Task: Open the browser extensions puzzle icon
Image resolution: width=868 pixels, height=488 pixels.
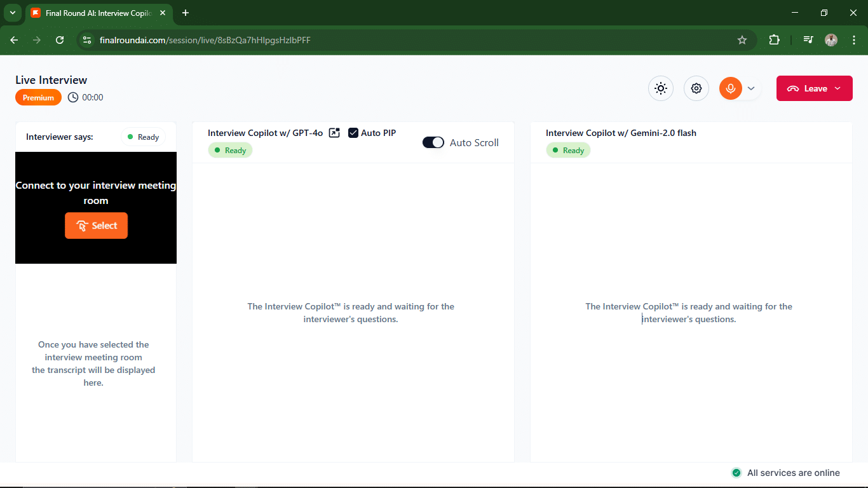Action: [774, 40]
